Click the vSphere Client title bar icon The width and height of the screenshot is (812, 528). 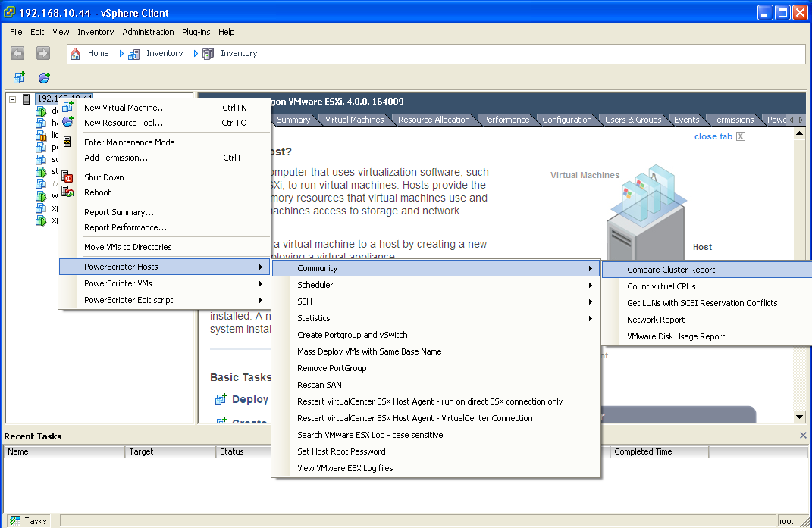9,12
